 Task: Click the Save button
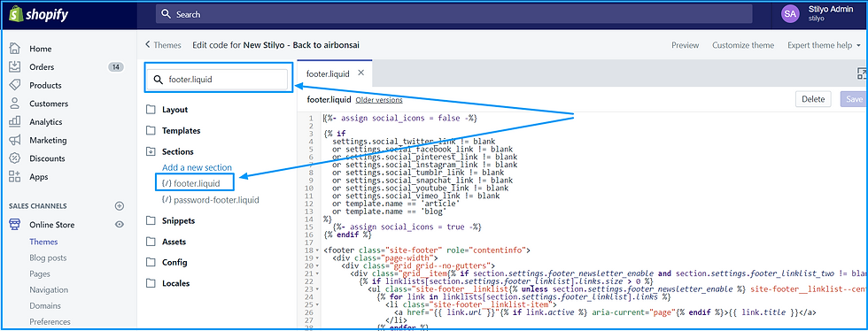tap(854, 99)
